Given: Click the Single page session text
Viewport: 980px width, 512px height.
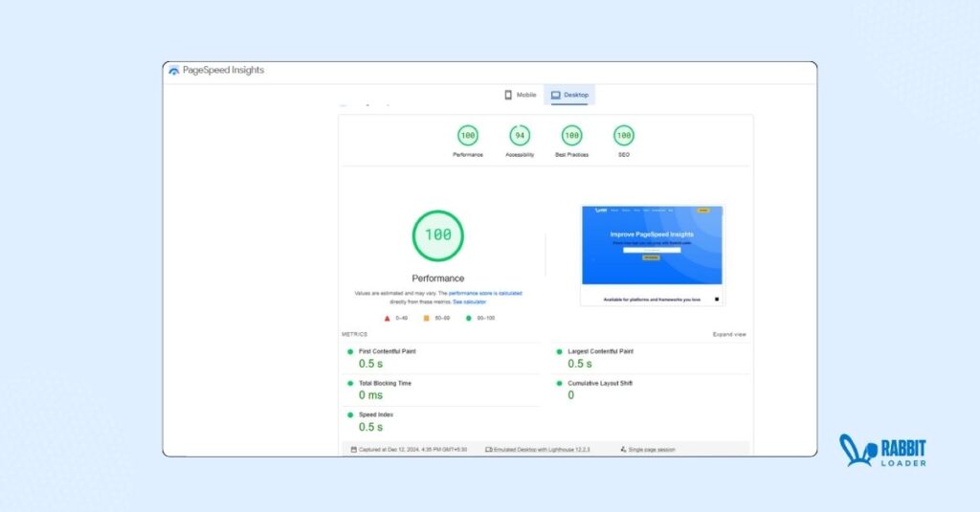Looking at the screenshot, I should pyautogui.click(x=651, y=450).
